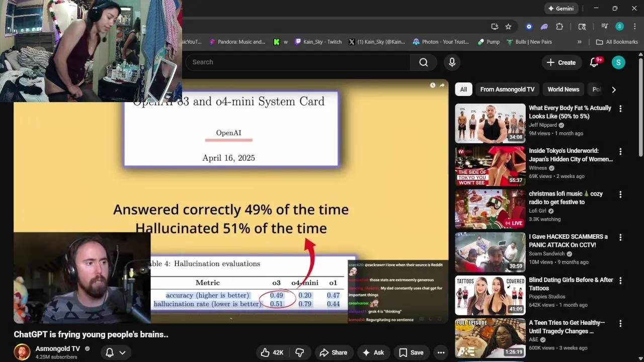
Task: Dislike the video
Action: point(299,352)
